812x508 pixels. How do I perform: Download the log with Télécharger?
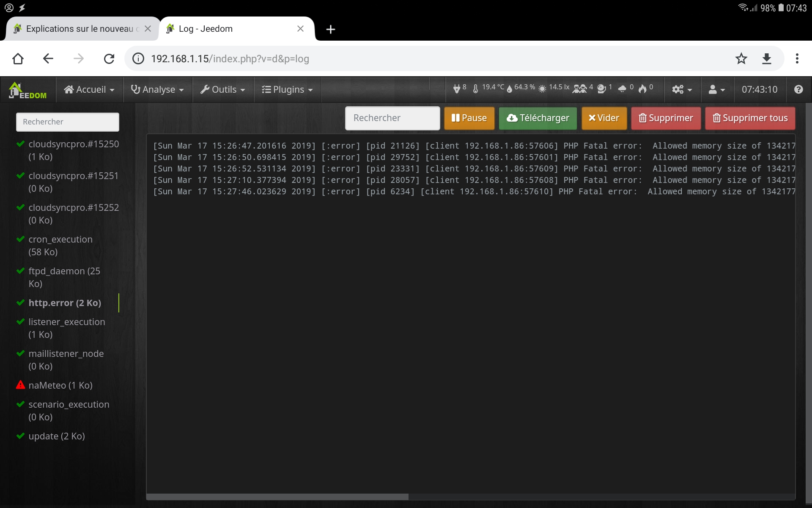pos(538,118)
